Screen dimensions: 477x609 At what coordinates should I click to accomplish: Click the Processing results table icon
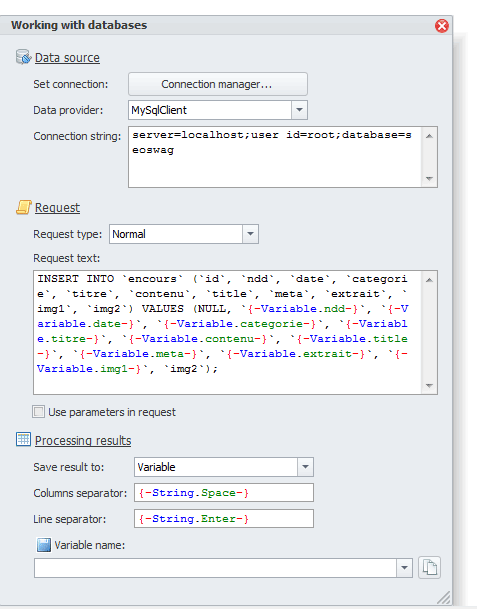point(23,440)
